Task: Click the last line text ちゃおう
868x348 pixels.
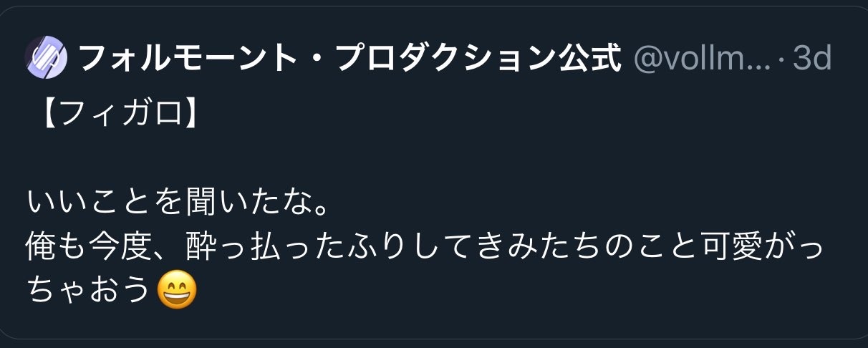Action: (x=90, y=291)
